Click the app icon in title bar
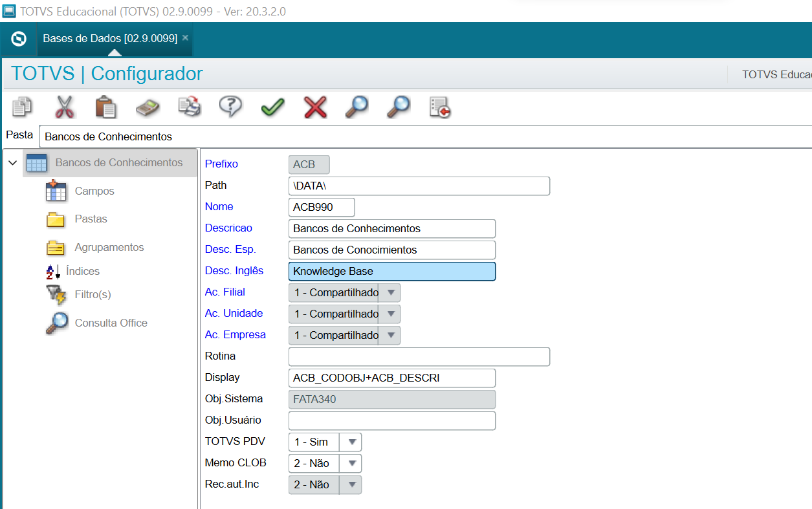The height and width of the screenshot is (509, 812). [x=9, y=10]
